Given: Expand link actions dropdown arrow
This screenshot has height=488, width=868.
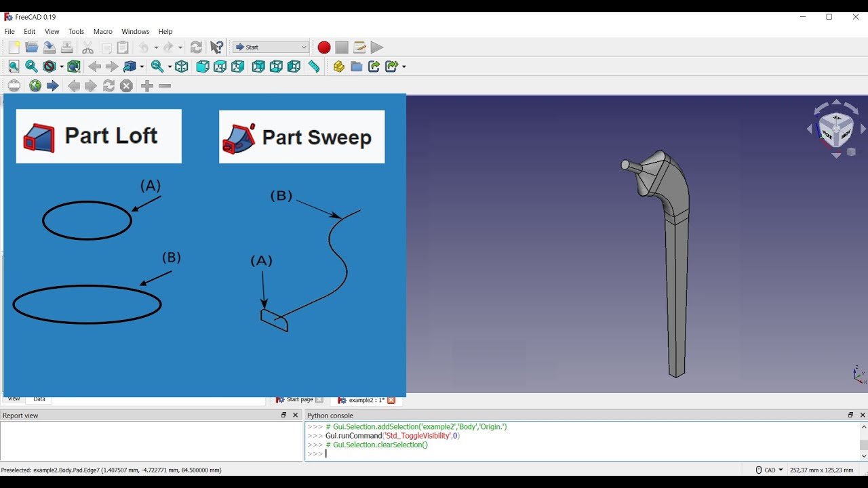Looking at the screenshot, I should coord(403,66).
